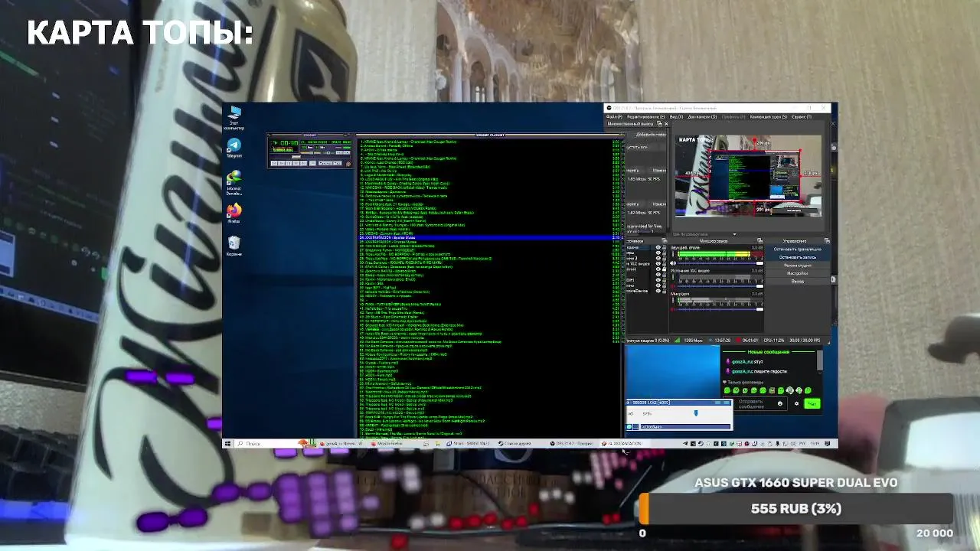Switch to Список друзей taskbar button
This screenshot has height=551, width=980.
point(521,444)
